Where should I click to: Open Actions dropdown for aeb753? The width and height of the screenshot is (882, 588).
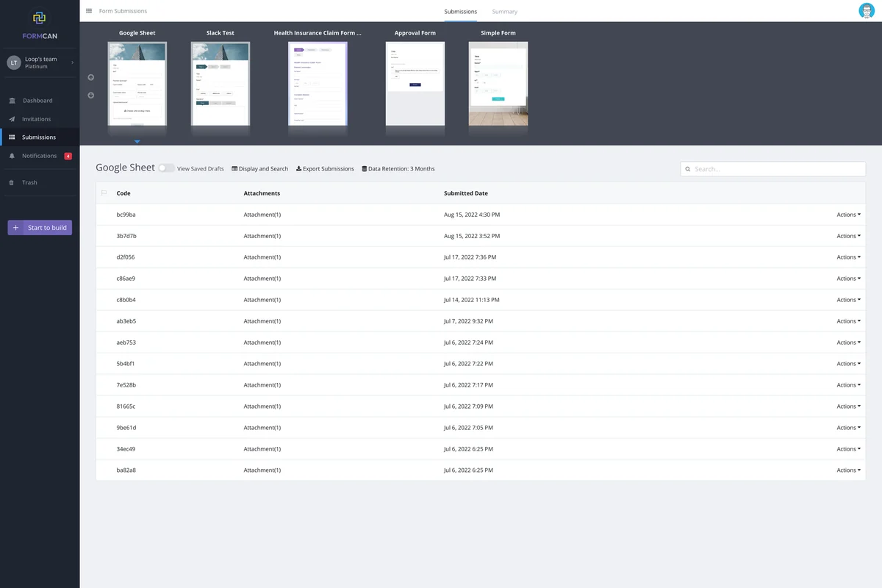pos(849,343)
